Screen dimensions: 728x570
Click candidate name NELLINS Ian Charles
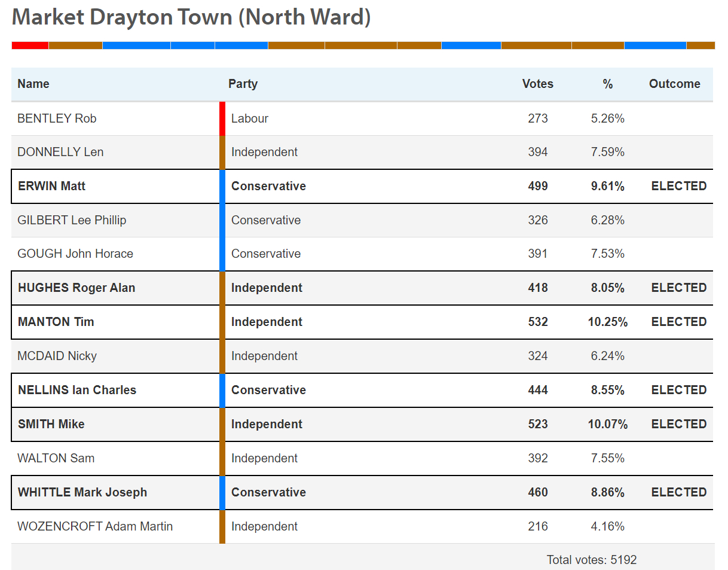[77, 390]
